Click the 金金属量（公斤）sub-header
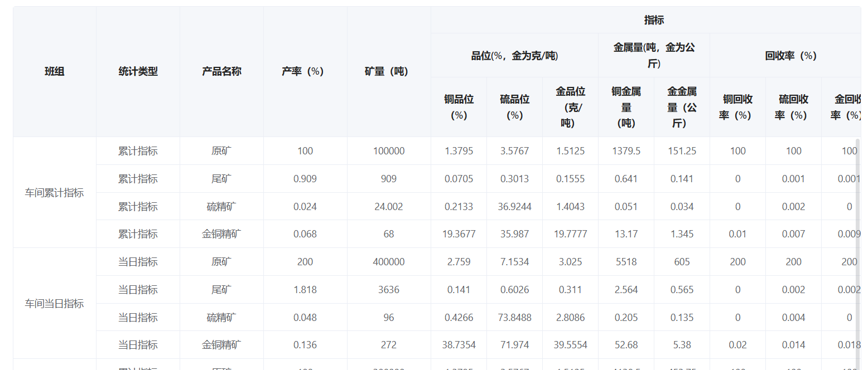This screenshot has height=370, width=868. click(x=682, y=107)
